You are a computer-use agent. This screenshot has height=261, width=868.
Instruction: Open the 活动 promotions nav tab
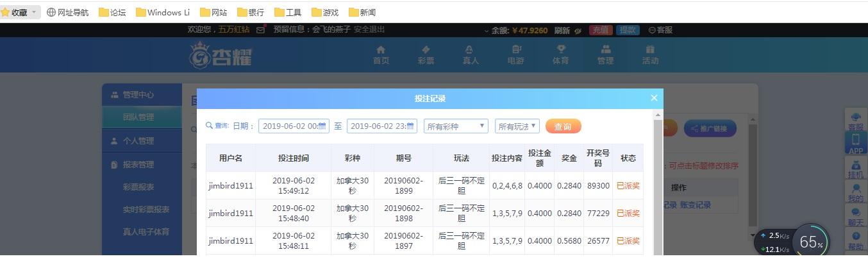[650, 55]
